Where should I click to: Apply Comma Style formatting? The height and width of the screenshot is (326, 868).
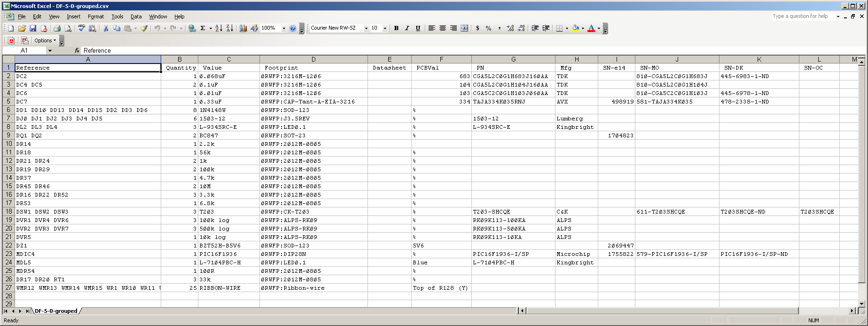point(500,28)
